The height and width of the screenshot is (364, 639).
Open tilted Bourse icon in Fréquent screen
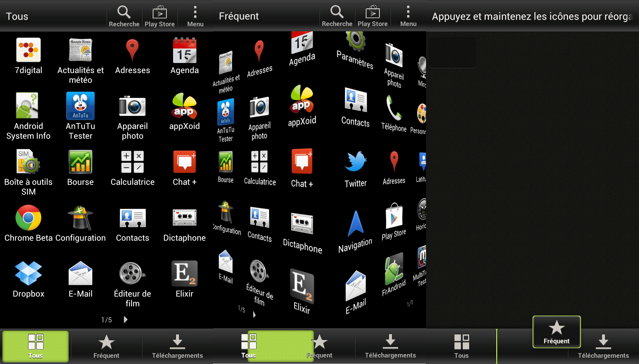pos(226,167)
